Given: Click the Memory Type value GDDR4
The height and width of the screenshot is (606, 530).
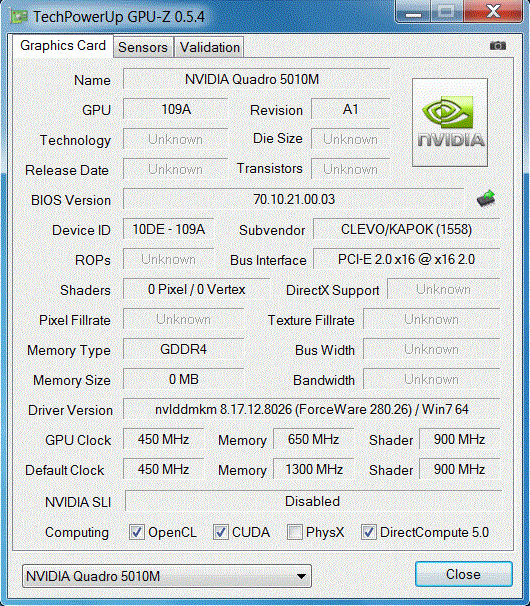Looking at the screenshot, I should (x=184, y=349).
